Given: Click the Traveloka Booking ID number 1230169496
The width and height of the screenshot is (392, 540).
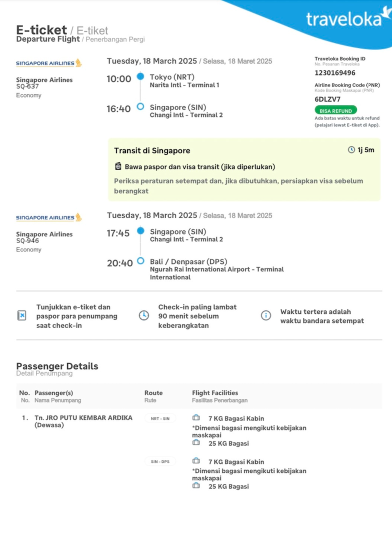Looking at the screenshot, I should (x=335, y=73).
